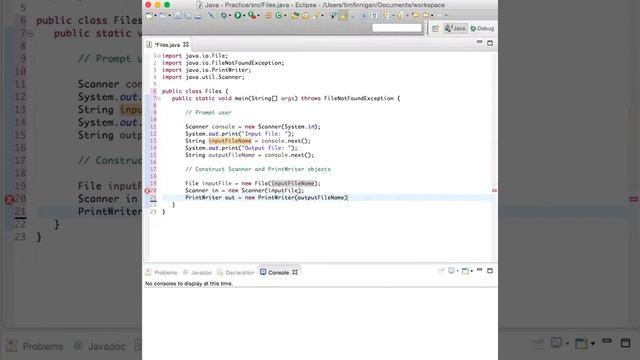Click the error marker on line 20

(147, 191)
